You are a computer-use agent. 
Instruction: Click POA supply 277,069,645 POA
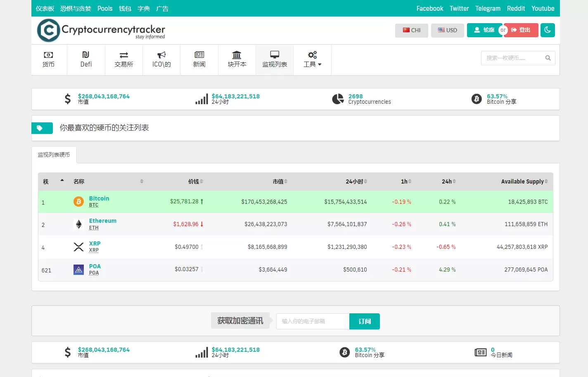click(526, 270)
